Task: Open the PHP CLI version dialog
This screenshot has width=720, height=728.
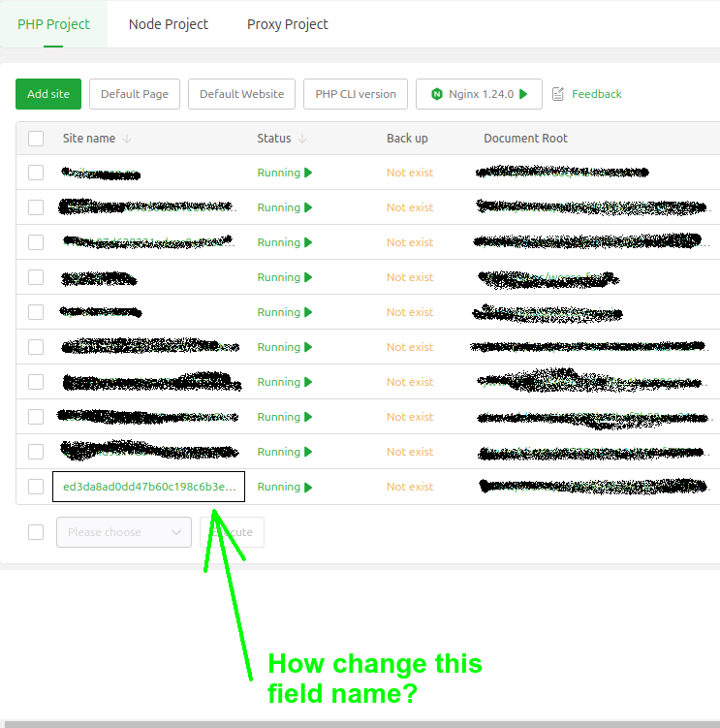Action: 356,94
